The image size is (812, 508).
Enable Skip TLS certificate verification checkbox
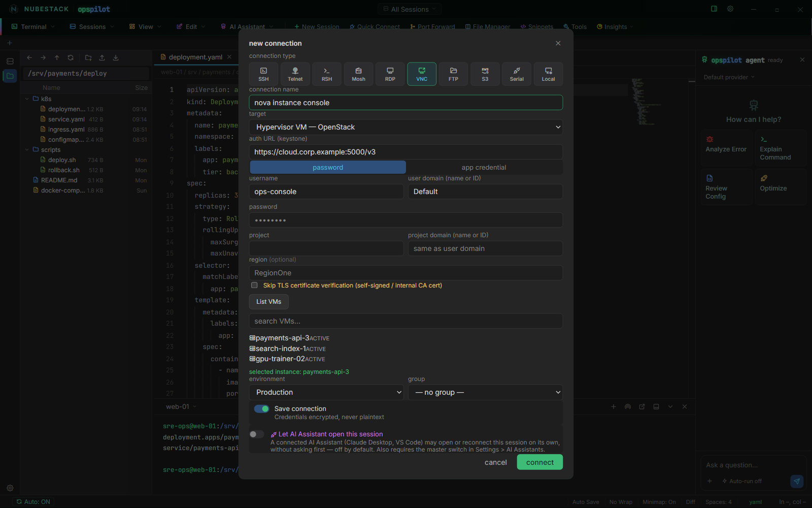pos(254,285)
